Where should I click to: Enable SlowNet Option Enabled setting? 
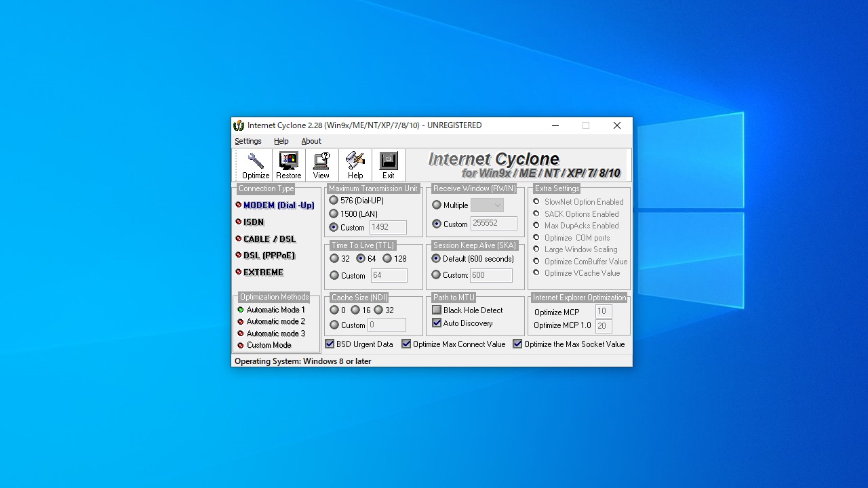point(536,202)
